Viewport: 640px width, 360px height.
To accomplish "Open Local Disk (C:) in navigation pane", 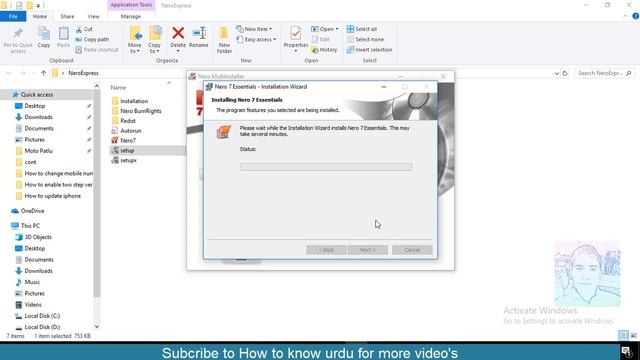I will 38,316.
